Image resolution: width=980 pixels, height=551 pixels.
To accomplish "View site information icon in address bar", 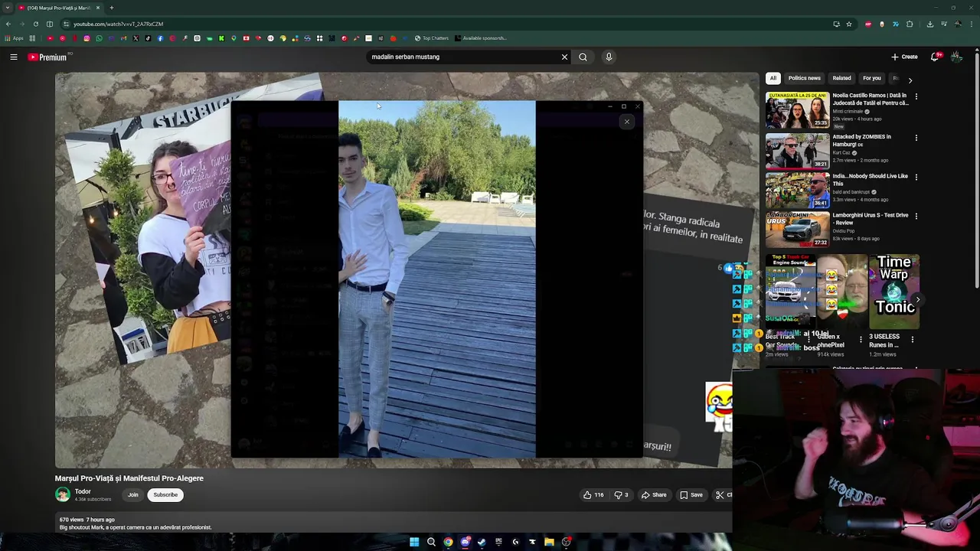I will pyautogui.click(x=66, y=24).
